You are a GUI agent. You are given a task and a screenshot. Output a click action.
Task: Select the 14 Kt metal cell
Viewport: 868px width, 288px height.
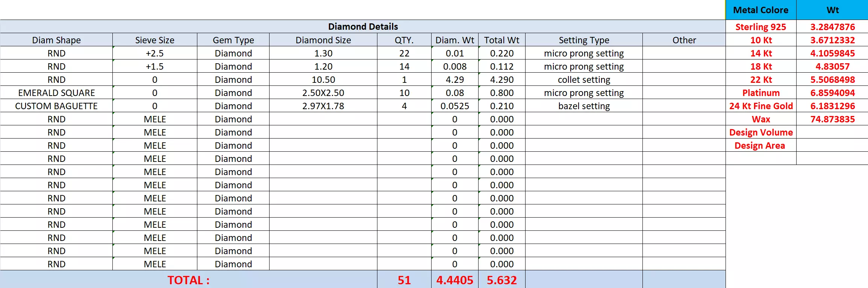tap(761, 53)
